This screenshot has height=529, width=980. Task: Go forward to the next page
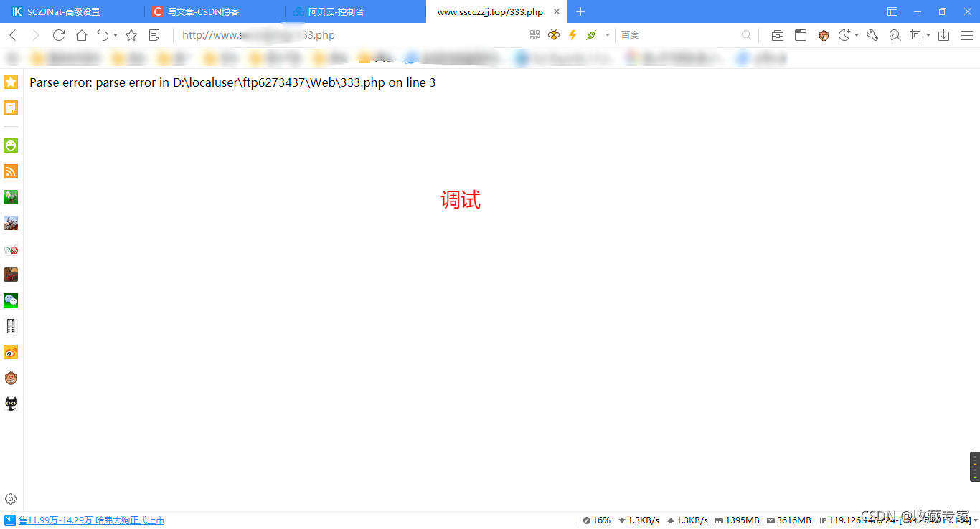(x=36, y=35)
